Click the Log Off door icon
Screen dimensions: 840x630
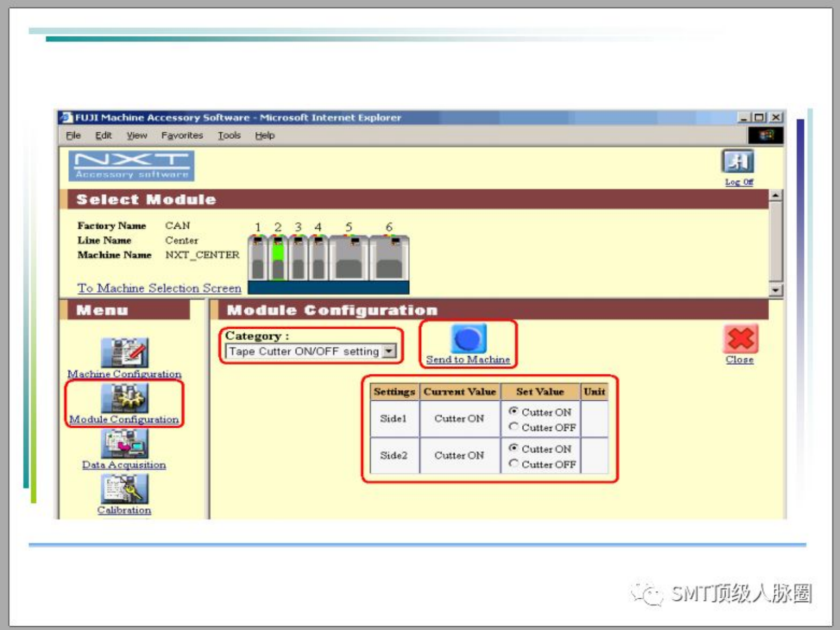[x=738, y=161]
